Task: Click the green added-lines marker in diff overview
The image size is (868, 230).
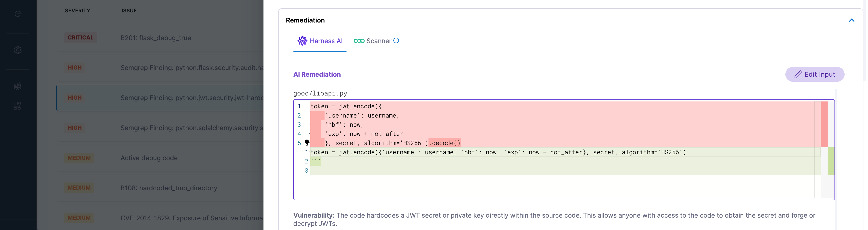Action: tap(831, 161)
